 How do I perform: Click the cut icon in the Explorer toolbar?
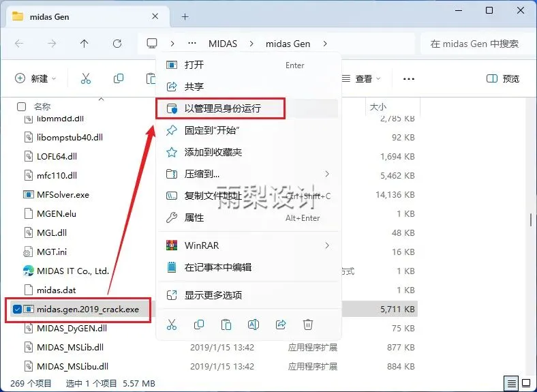tap(86, 79)
